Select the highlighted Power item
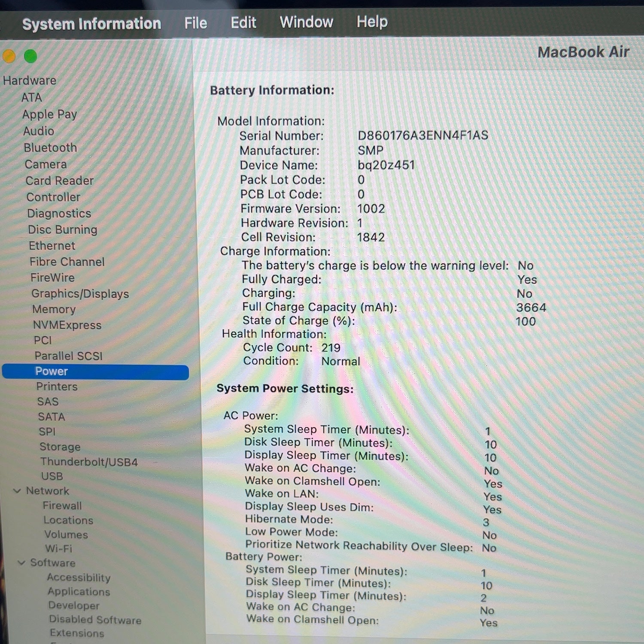 coord(95,372)
